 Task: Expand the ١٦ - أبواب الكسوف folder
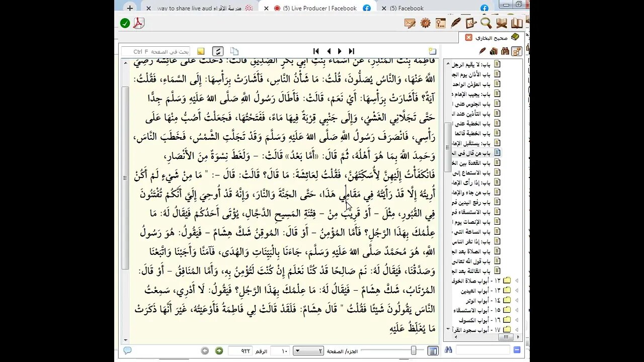pos(516,320)
